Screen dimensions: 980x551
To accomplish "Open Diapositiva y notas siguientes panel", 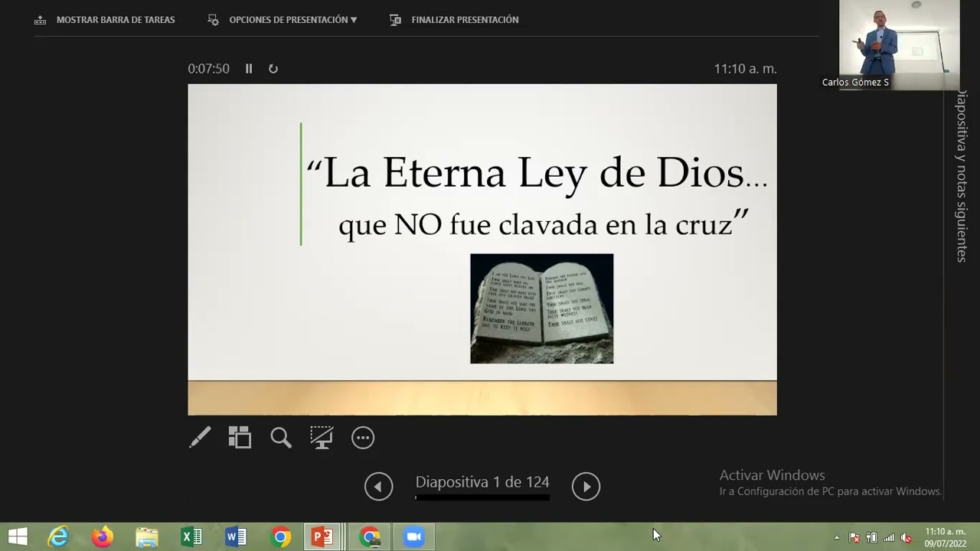I will pyautogui.click(x=962, y=176).
